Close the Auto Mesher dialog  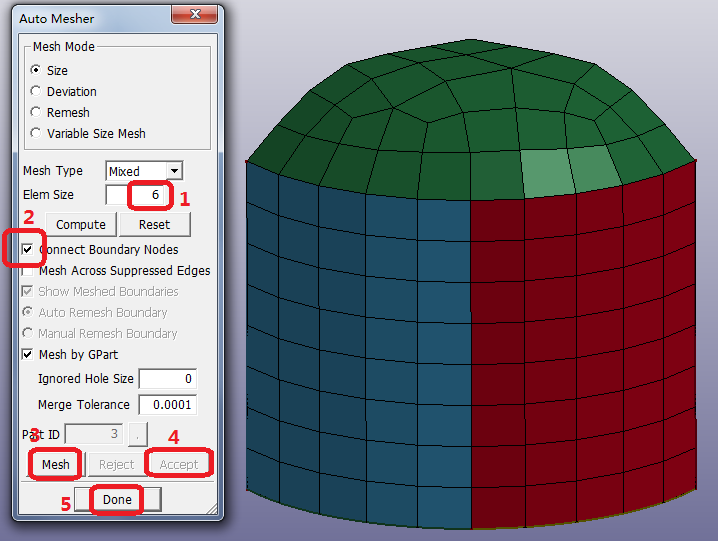(193, 16)
